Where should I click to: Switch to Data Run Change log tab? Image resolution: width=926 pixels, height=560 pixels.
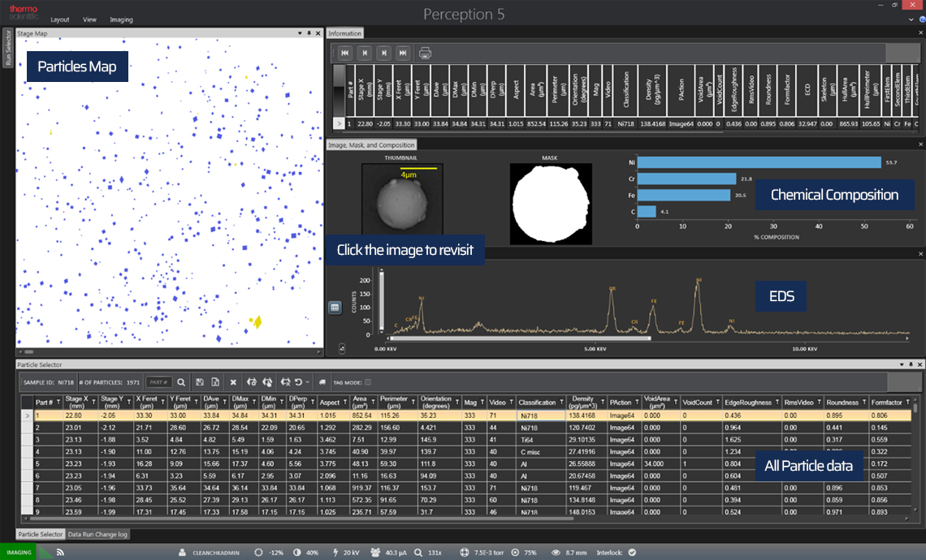pos(97,534)
